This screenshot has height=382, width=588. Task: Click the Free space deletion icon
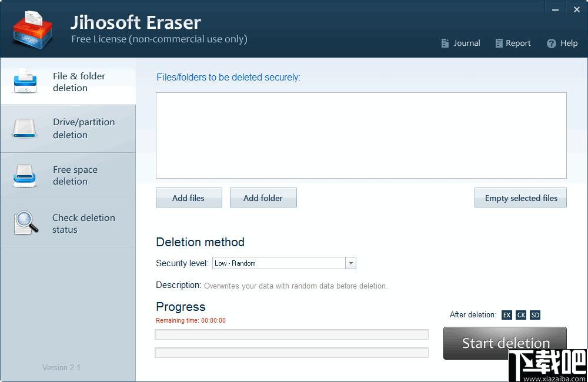(x=24, y=176)
